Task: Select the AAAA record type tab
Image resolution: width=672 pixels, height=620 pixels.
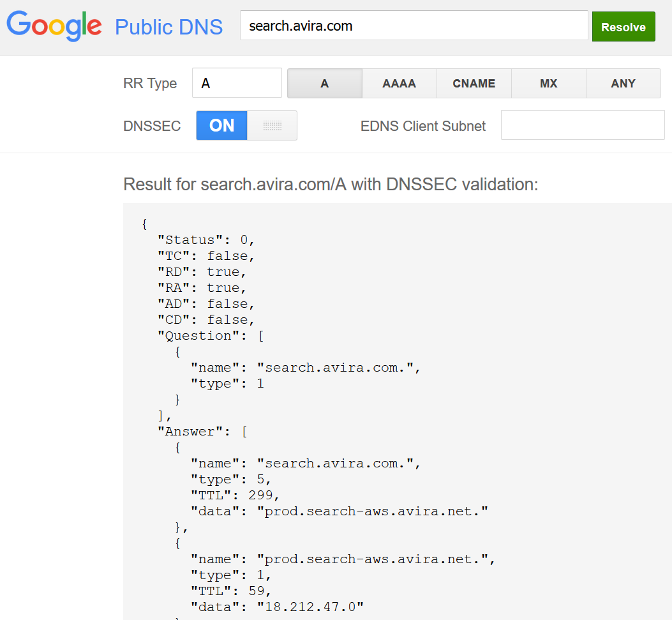Action: (399, 83)
